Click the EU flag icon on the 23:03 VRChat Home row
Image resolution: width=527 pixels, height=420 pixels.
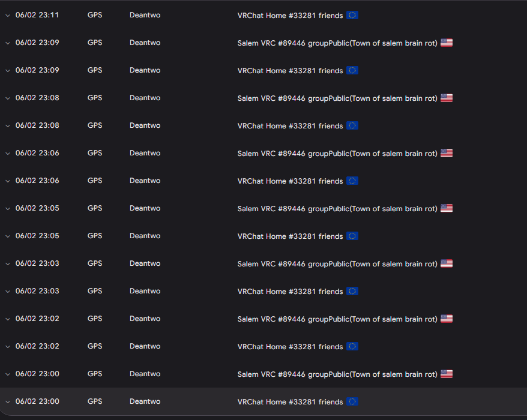(352, 291)
